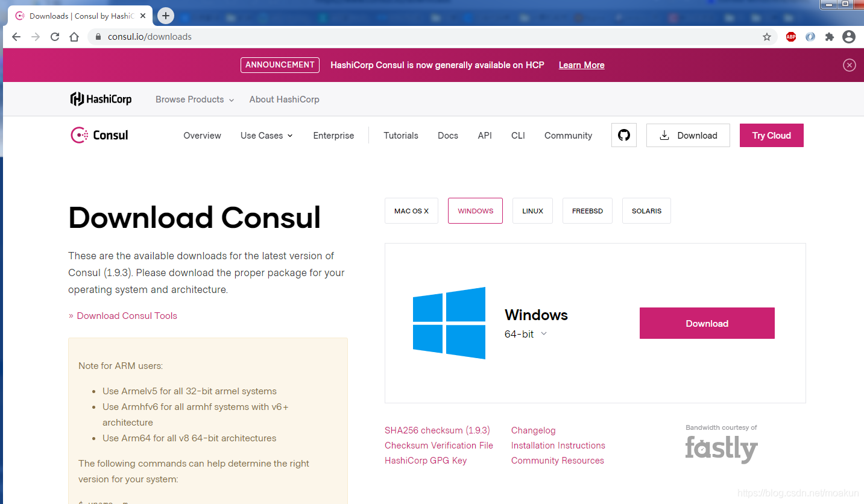This screenshot has height=504, width=864.
Task: Click the Try Cloud button
Action: (771, 135)
